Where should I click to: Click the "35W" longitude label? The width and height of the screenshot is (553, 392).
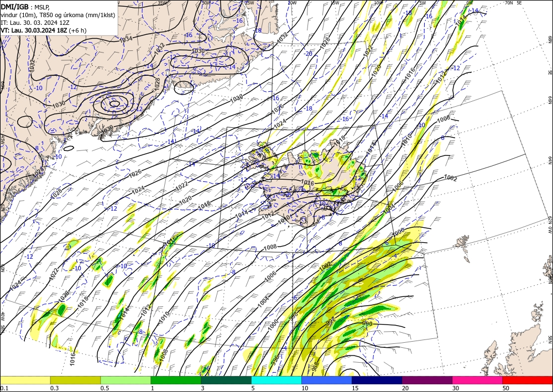(161, 2)
